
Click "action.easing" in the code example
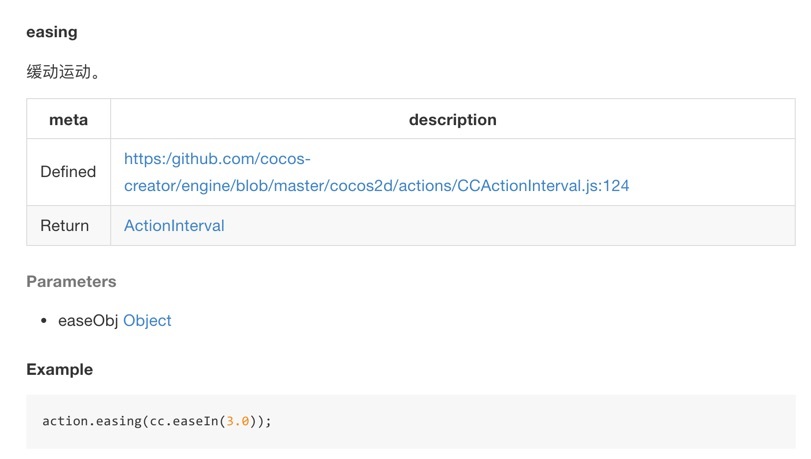click(x=91, y=421)
